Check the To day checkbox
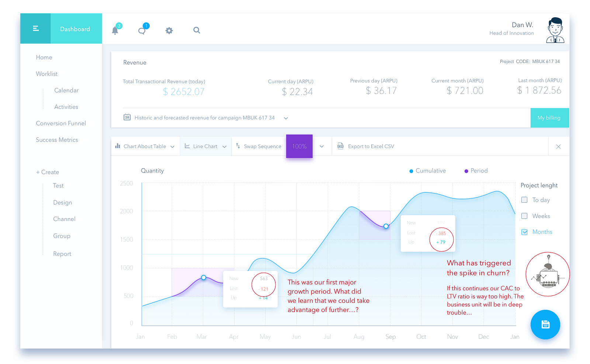590x364 pixels. 524,200
